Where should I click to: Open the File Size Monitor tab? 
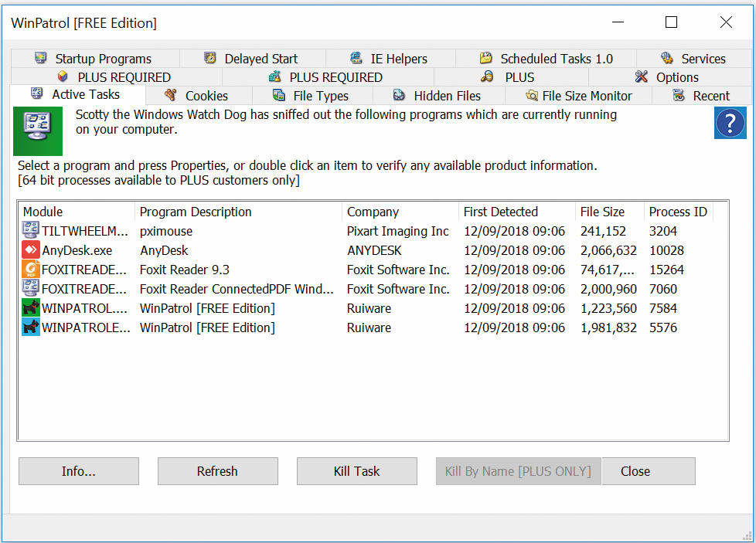(x=578, y=96)
